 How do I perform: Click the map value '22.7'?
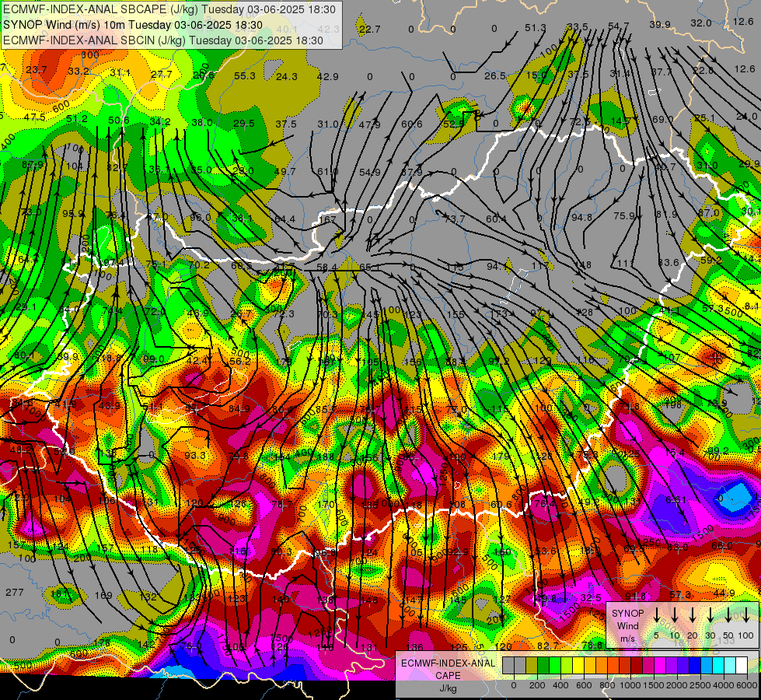tap(369, 30)
